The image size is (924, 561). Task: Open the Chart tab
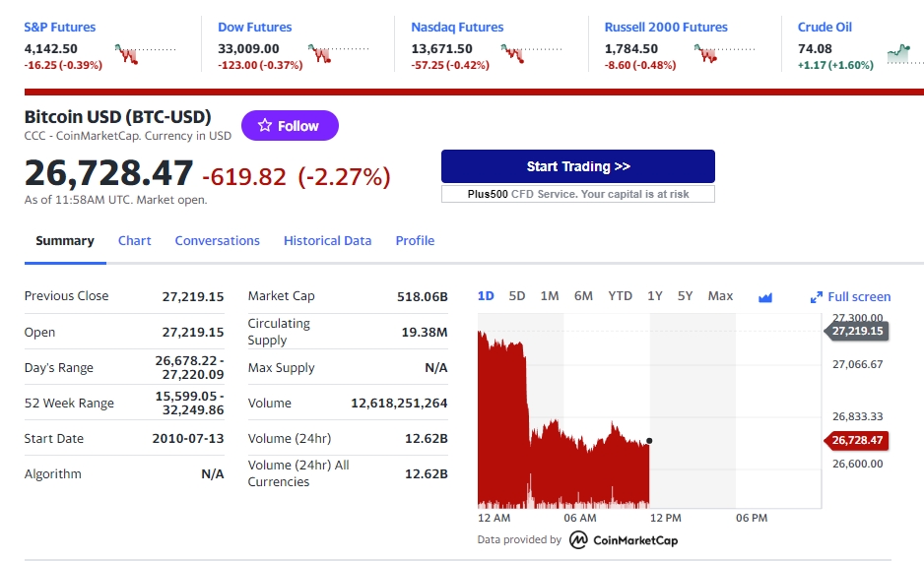(134, 241)
